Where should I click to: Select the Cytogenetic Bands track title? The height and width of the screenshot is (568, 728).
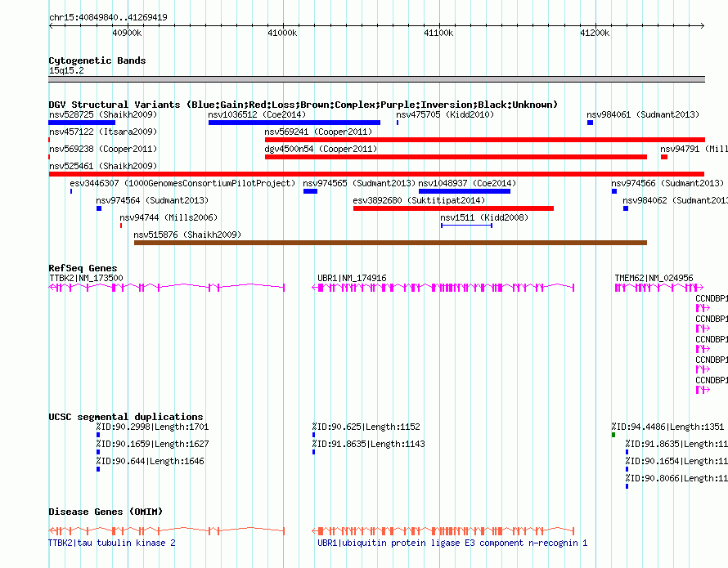(x=97, y=60)
